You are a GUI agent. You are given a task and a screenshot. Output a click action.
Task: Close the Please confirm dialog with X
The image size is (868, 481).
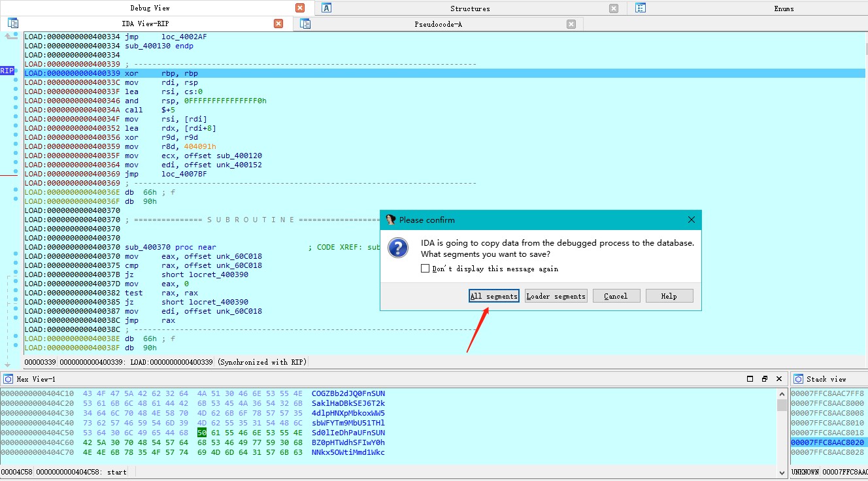tap(692, 220)
